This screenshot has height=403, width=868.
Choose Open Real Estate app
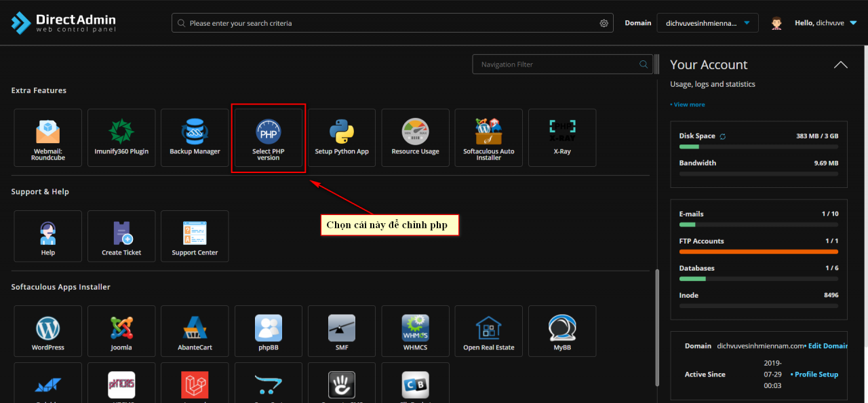click(x=489, y=331)
